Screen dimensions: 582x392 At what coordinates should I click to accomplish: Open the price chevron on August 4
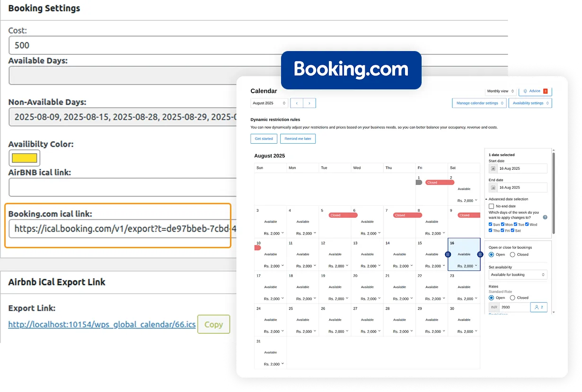[315, 233]
